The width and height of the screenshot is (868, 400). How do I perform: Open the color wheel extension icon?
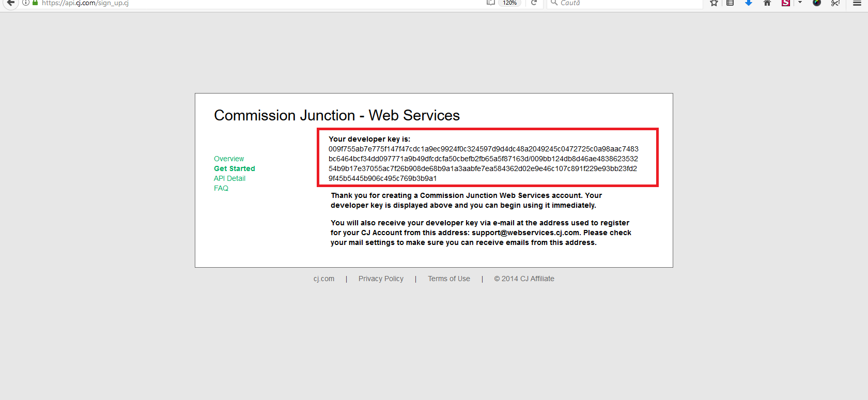coord(817,3)
